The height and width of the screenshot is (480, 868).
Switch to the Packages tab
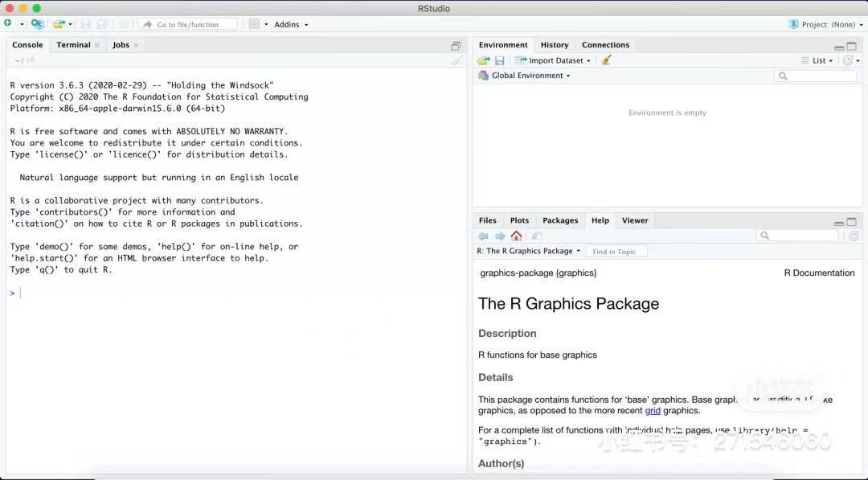(560, 220)
